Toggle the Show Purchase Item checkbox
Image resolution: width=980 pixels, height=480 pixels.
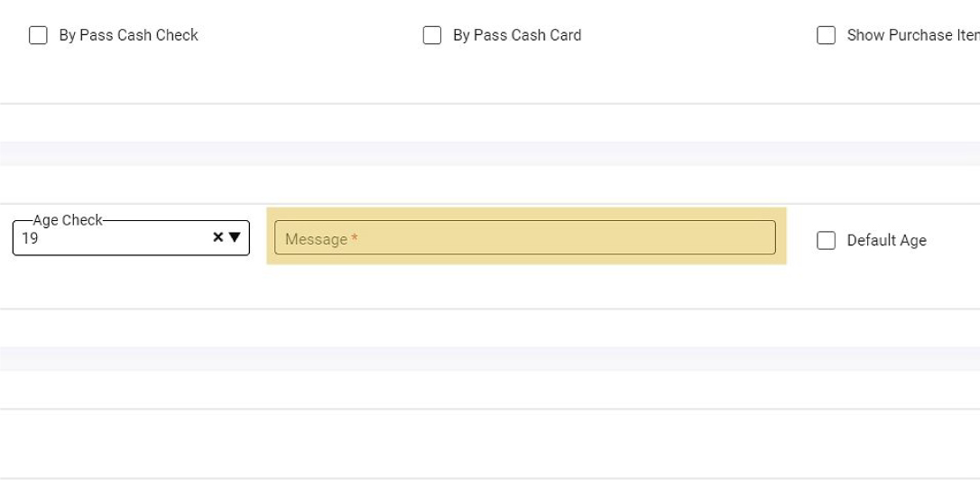pyautogui.click(x=826, y=35)
